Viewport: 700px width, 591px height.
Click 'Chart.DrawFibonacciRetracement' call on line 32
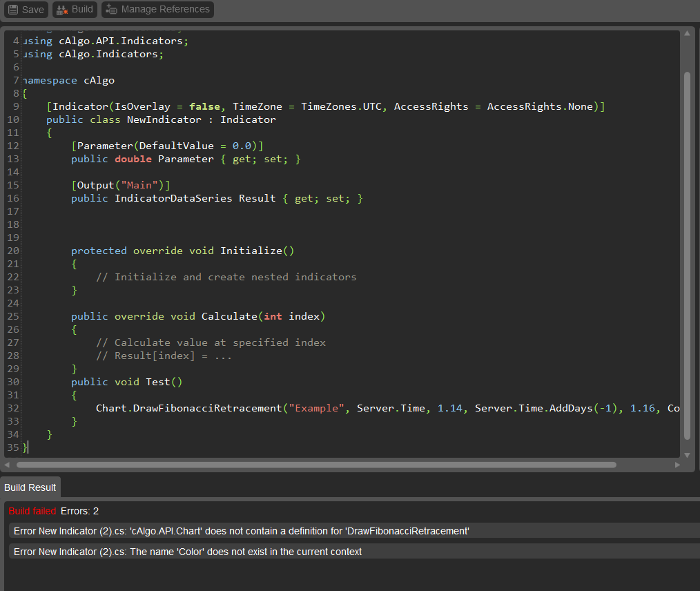coord(189,408)
